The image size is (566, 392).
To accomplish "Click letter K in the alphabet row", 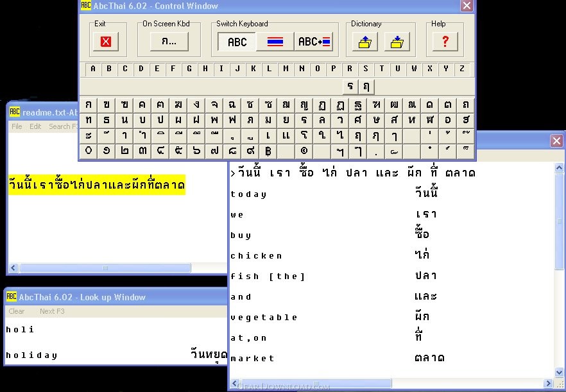I will click(x=253, y=69).
